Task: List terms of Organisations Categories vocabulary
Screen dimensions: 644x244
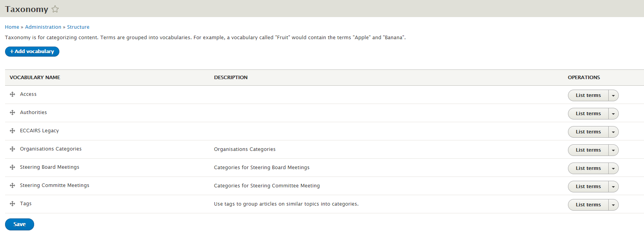Action: pos(588,150)
